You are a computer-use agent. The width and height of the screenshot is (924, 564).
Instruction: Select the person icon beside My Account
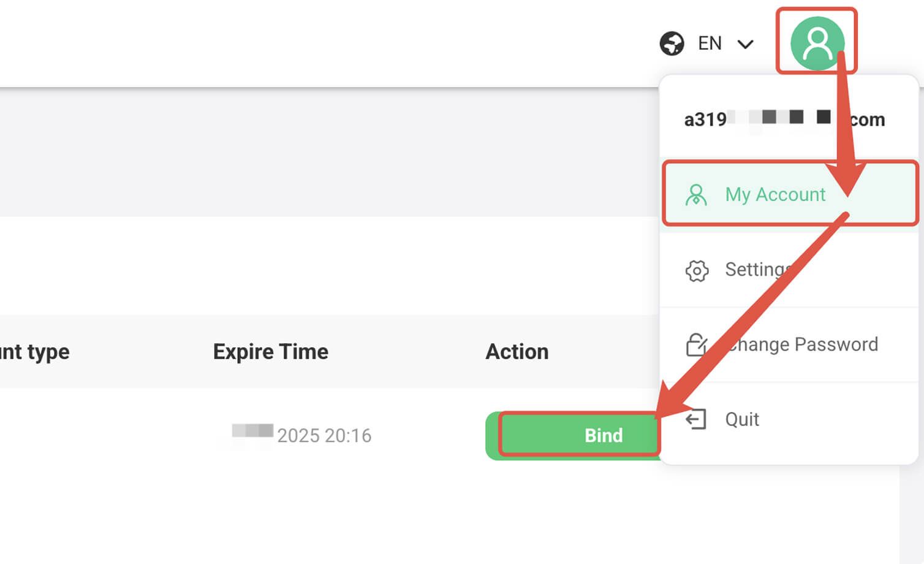697,195
